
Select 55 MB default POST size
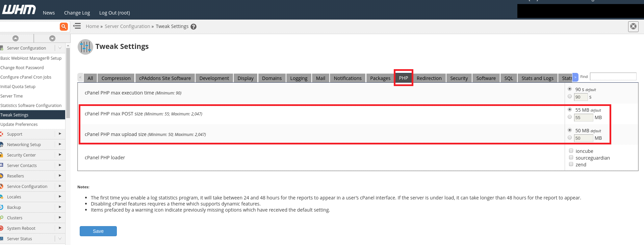570,110
